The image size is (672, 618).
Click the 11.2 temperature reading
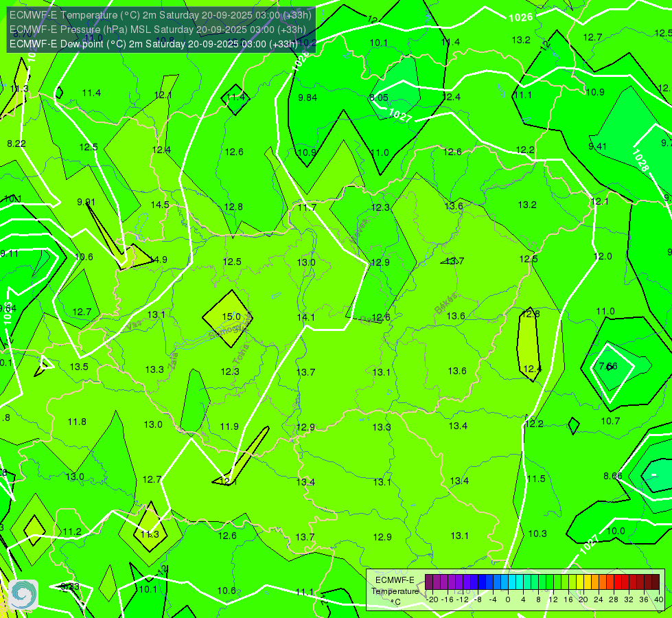[x=72, y=531]
